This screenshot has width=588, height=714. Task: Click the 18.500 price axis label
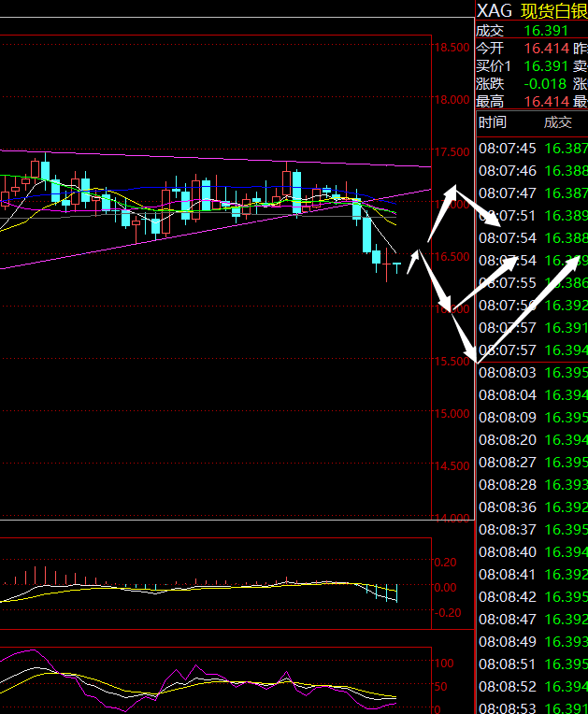click(452, 48)
